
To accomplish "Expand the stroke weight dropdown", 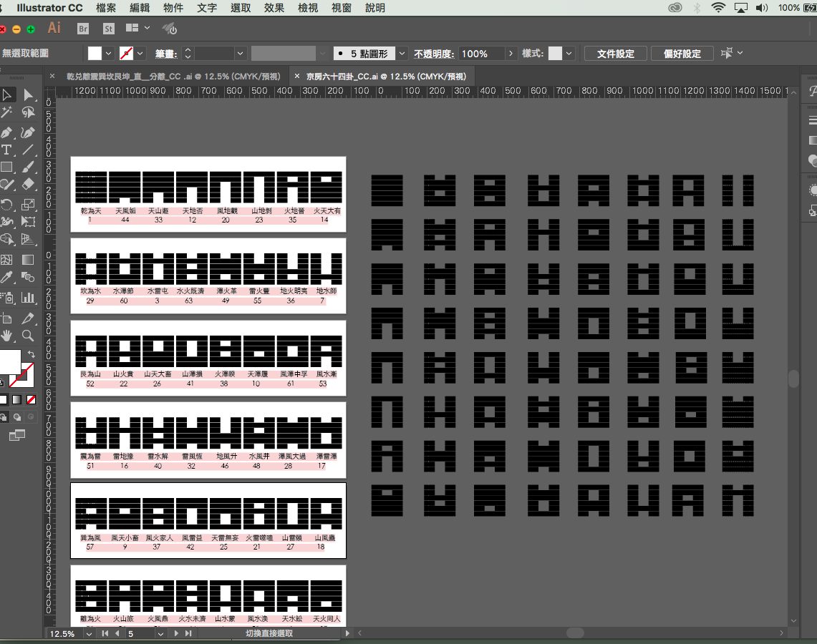I will pyautogui.click(x=240, y=53).
